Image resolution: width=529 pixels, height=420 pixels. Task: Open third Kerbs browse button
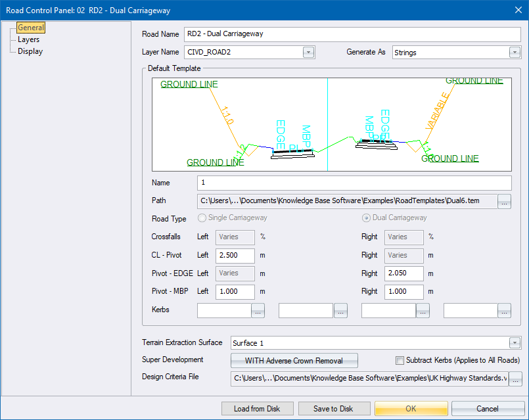coord(423,311)
